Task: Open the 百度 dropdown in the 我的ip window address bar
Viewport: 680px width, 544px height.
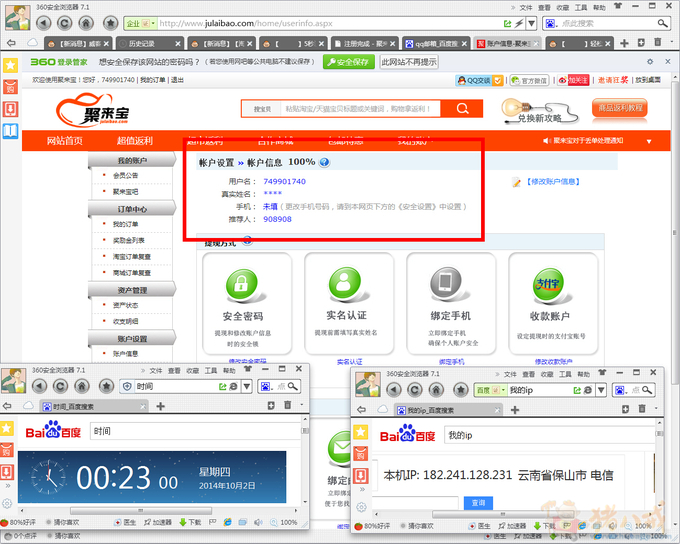Action: pos(490,390)
